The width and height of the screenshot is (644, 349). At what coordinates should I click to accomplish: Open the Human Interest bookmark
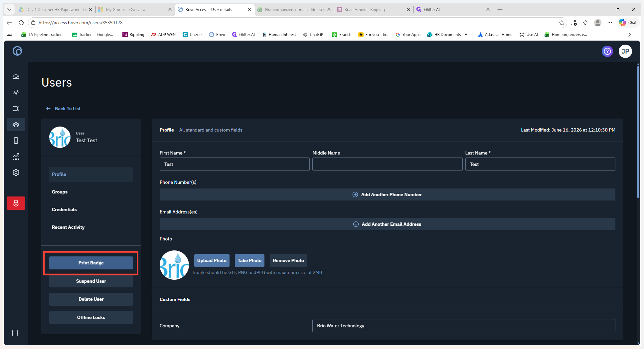coord(279,35)
